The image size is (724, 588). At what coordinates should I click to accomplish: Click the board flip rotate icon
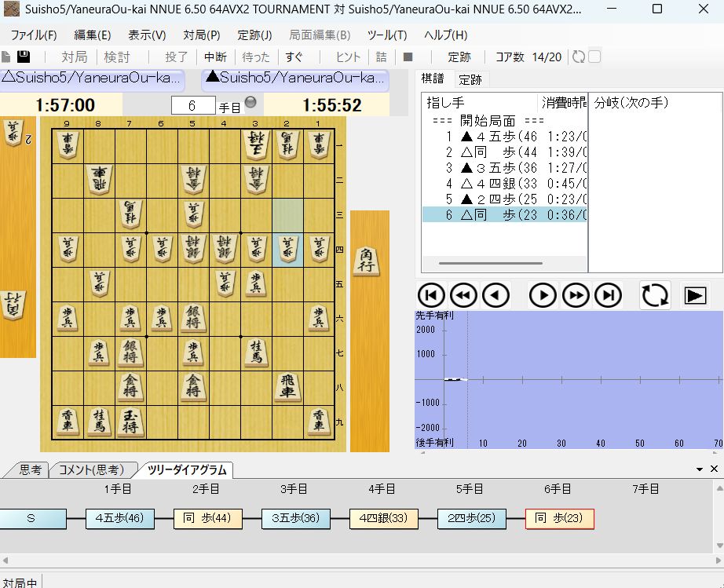tap(655, 295)
